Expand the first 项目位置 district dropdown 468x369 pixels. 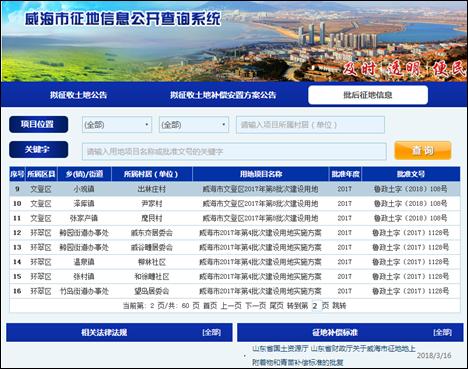pyautogui.click(x=117, y=125)
